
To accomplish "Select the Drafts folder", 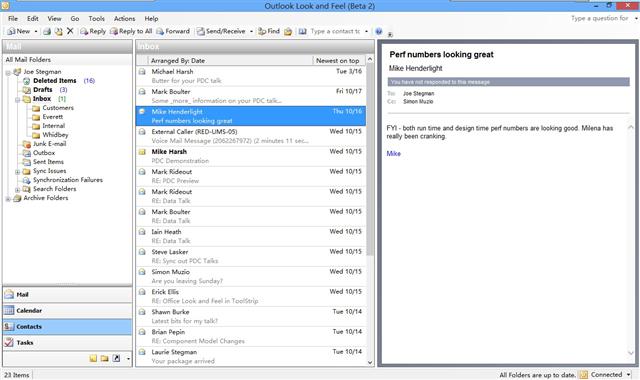I will coord(42,90).
